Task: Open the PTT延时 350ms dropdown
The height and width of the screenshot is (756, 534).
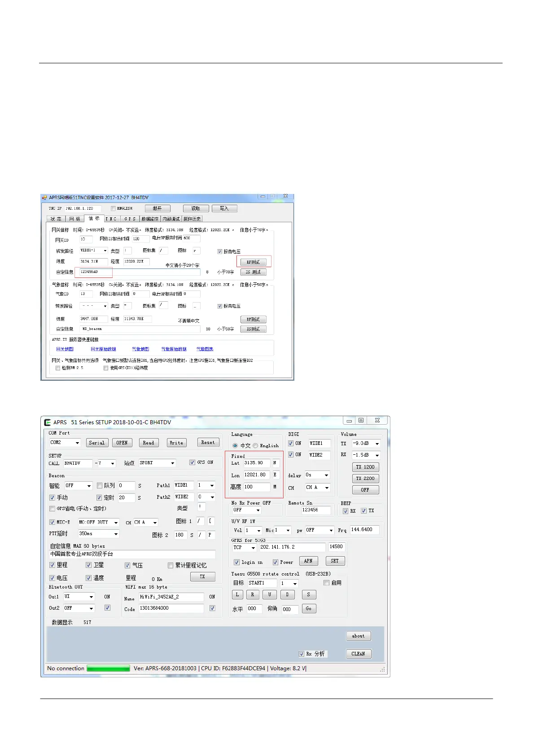Action: tap(116, 534)
